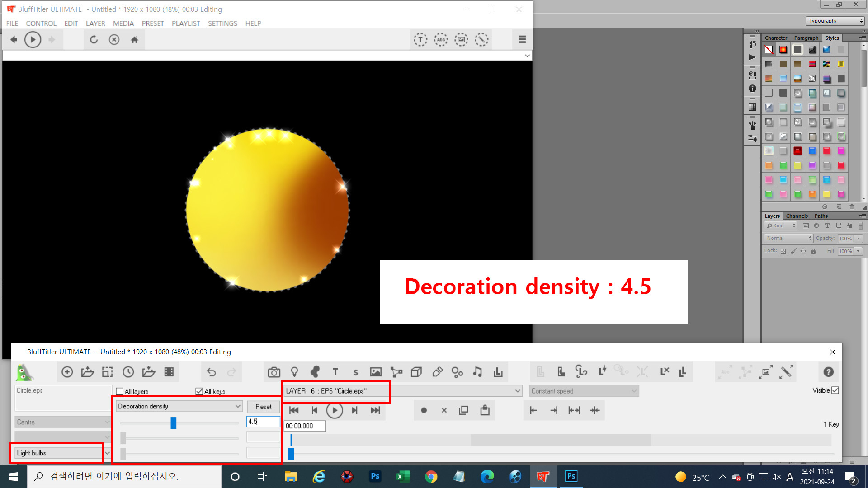Add an audio layer with music note icon
The width and height of the screenshot is (868, 488).
(477, 372)
